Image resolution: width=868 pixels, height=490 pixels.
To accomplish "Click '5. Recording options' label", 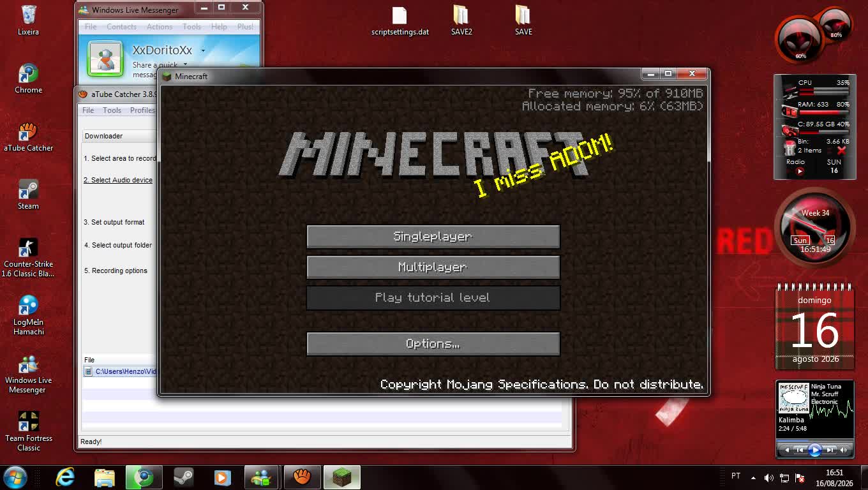I will click(x=116, y=271).
